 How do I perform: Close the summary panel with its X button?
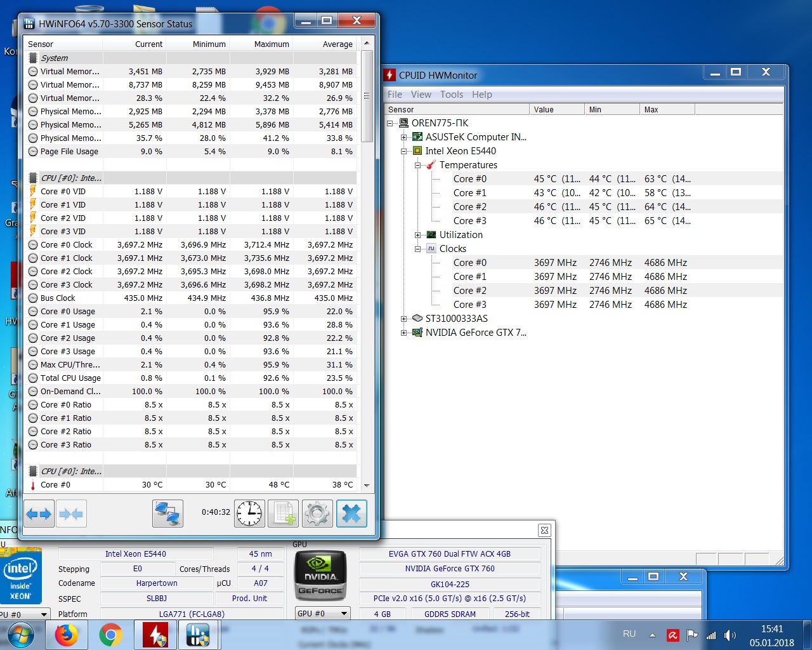[544, 530]
